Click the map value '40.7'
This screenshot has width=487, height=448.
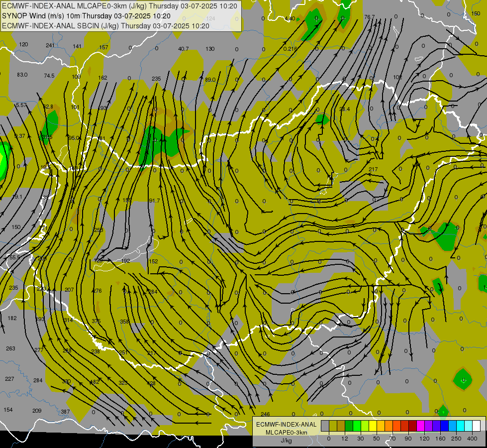[x=183, y=49]
